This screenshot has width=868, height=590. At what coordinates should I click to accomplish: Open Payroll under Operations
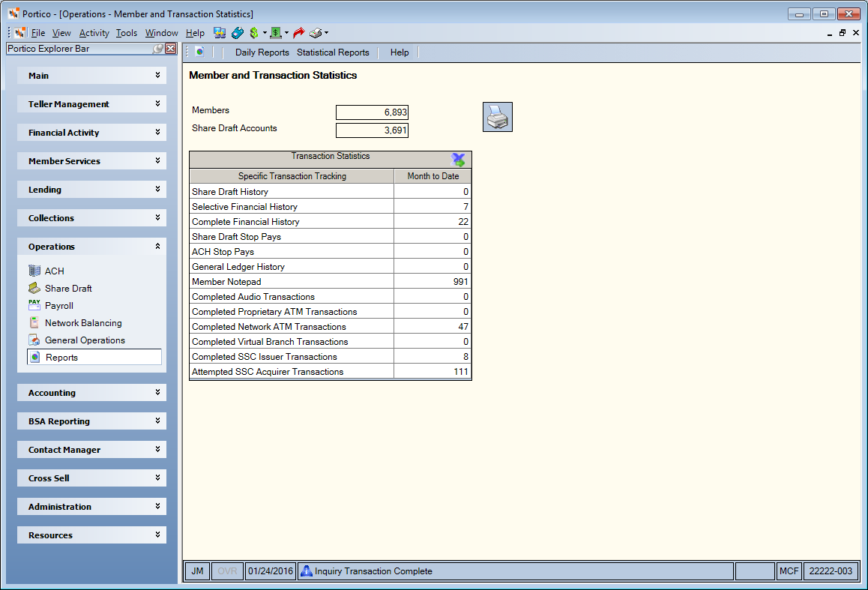[x=58, y=306]
